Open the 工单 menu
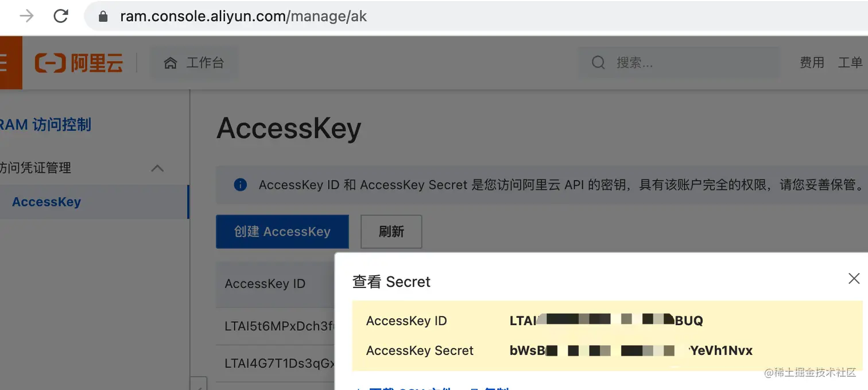868x390 pixels. 850,63
